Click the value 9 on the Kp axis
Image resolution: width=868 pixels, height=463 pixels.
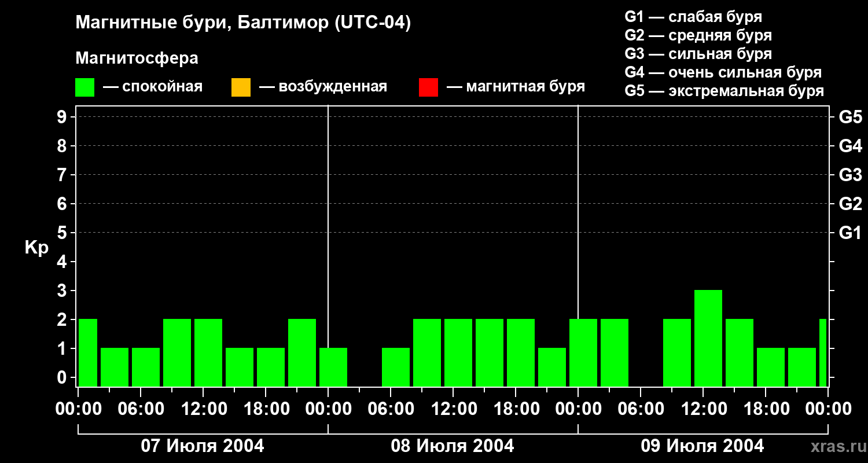[63, 117]
